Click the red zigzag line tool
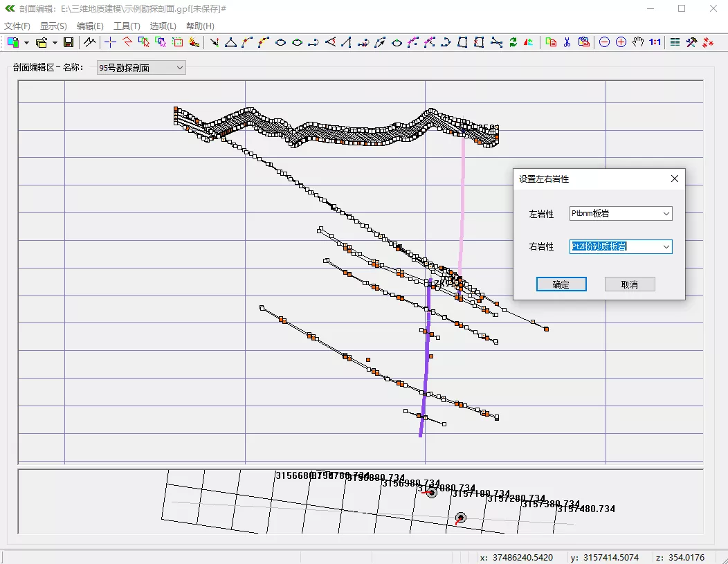 (x=127, y=42)
